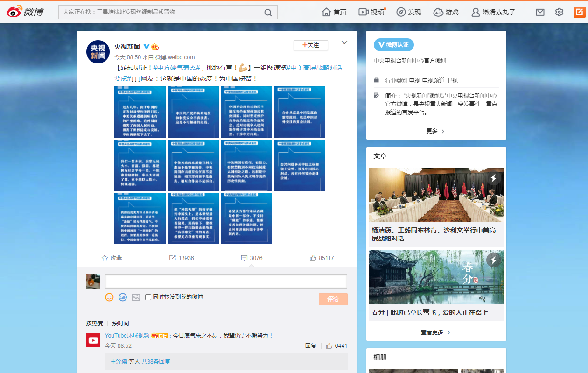Screen dimensions: 588x373
Task: Click the 央视新闻 avatar
Action: [x=98, y=51]
